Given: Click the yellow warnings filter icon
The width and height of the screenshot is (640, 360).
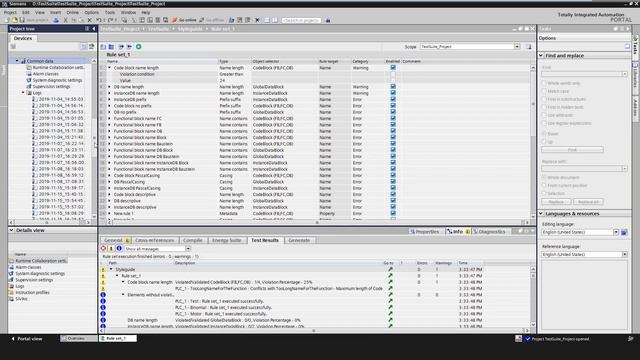Looking at the screenshot, I should coord(111,249).
